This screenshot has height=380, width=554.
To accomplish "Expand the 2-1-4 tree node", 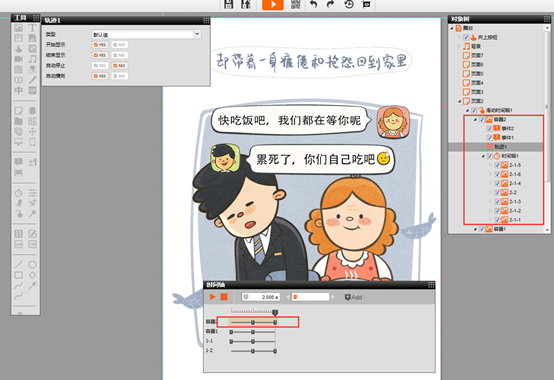I will pos(490,183).
